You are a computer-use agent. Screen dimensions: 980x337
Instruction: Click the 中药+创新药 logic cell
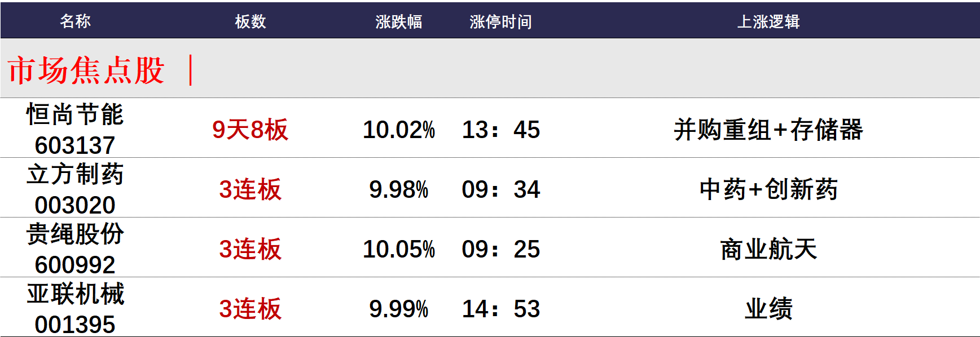tap(768, 189)
